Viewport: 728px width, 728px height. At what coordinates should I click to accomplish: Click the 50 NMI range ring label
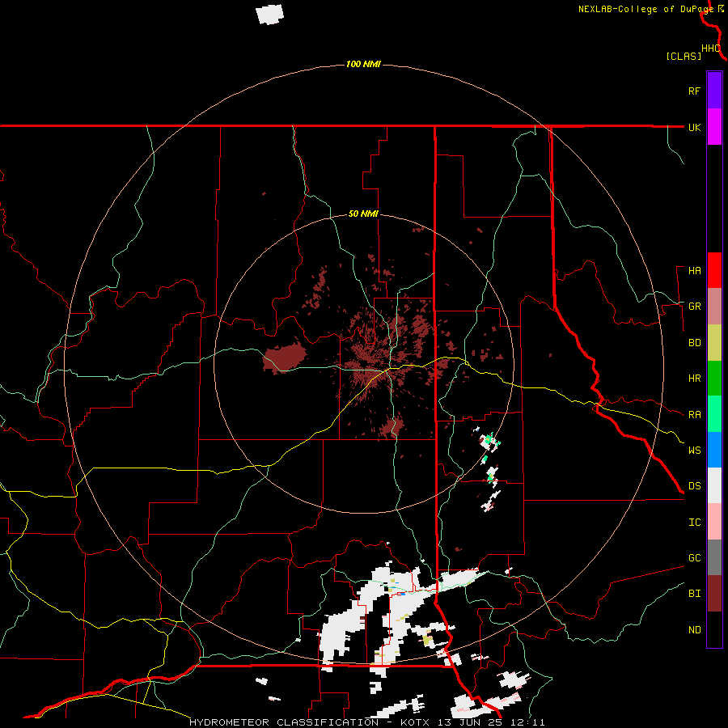(x=363, y=214)
